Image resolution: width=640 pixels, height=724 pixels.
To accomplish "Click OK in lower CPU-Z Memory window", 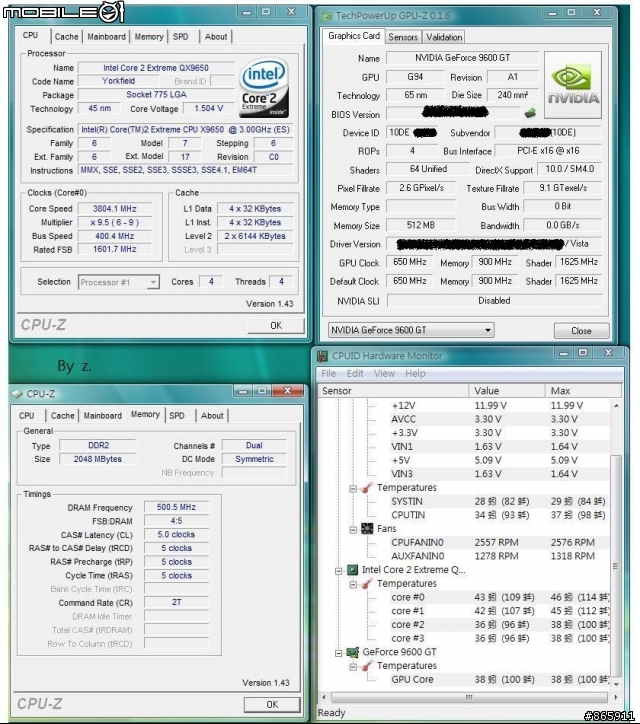I will (272, 705).
